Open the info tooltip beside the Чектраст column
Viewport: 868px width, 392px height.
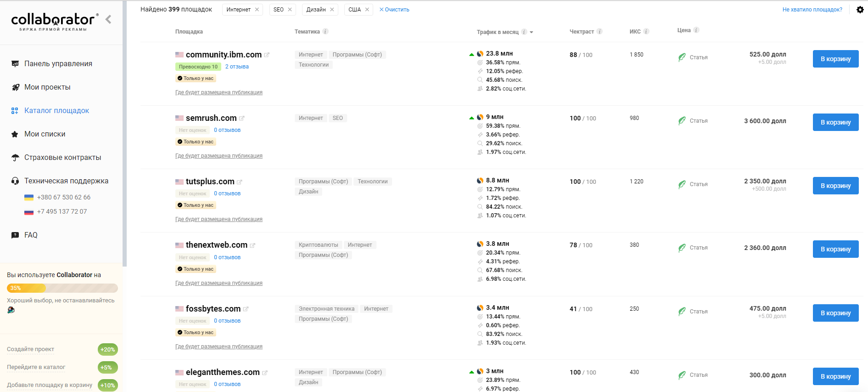tap(600, 31)
